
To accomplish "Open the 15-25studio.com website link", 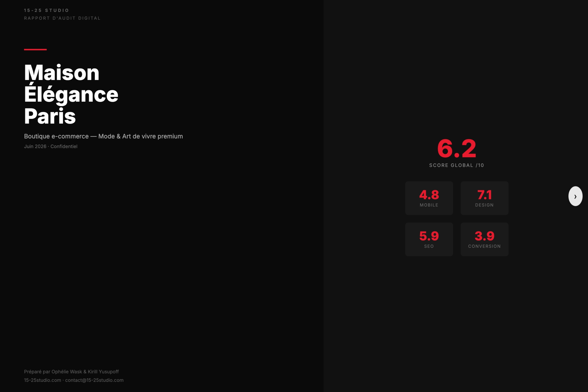I will 42,380.
